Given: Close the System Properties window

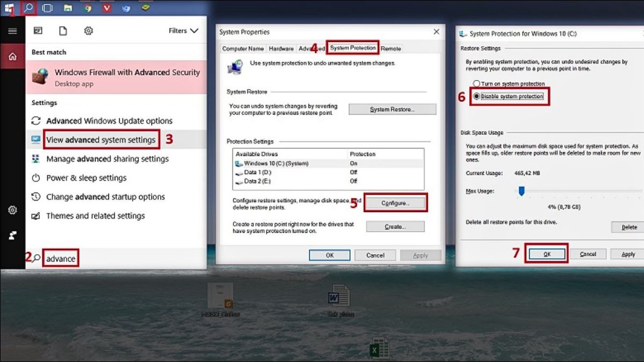Looking at the screenshot, I should 436,32.
